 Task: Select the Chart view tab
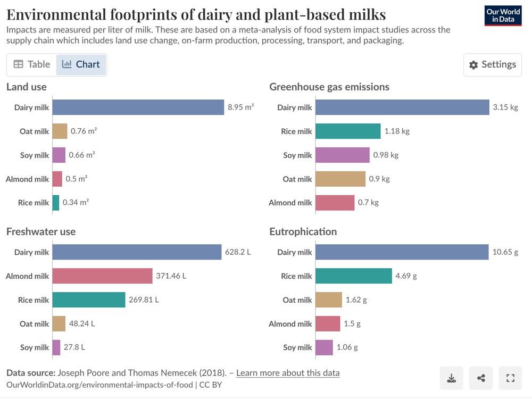click(x=81, y=64)
